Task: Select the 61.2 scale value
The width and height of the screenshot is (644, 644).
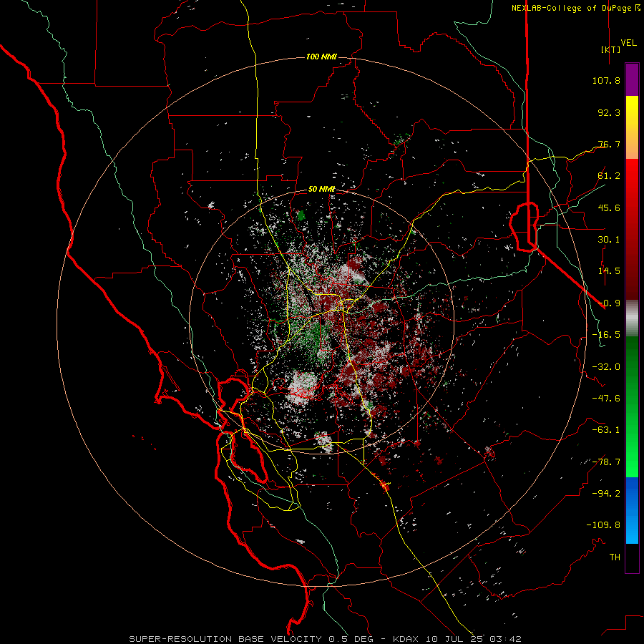Action: tap(609, 176)
